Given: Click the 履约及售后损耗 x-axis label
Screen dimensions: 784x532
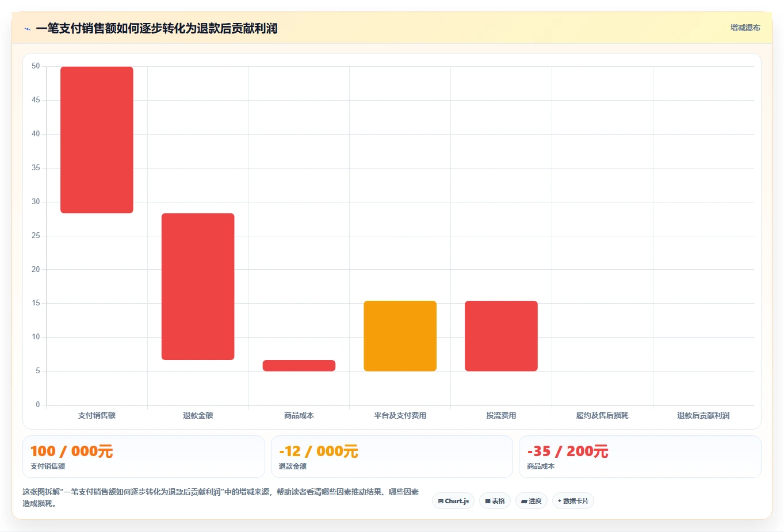Looking at the screenshot, I should pyautogui.click(x=602, y=415).
